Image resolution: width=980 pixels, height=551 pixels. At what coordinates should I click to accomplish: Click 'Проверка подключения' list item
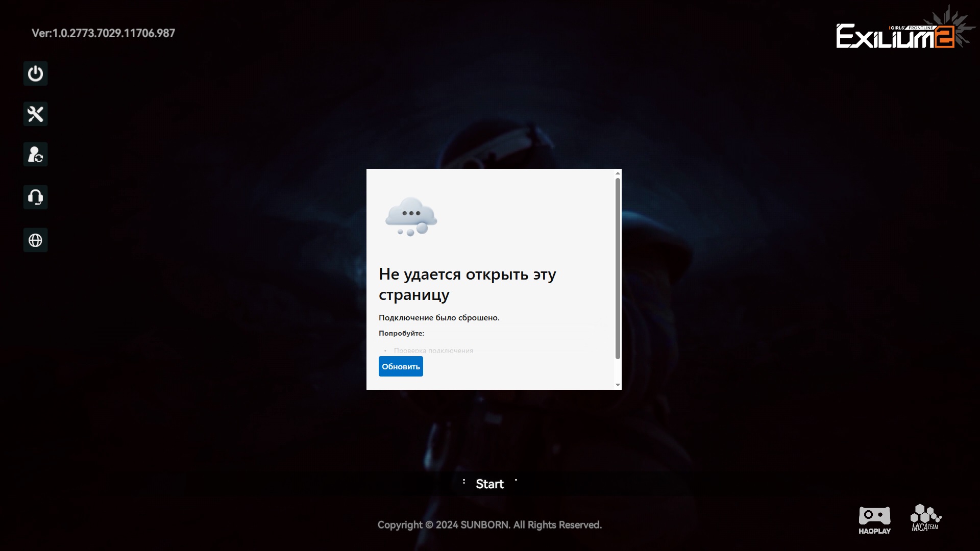click(433, 350)
